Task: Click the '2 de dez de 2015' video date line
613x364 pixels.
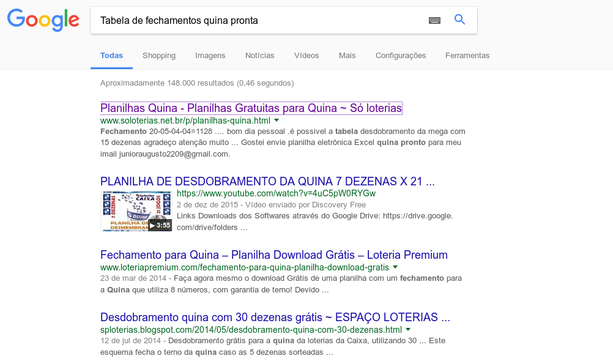Action: 271,204
